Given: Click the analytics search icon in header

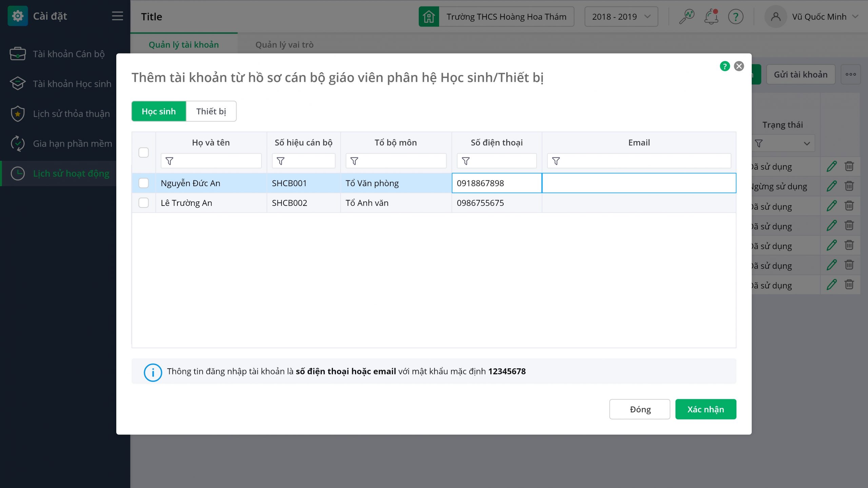Looking at the screenshot, I should (687, 17).
